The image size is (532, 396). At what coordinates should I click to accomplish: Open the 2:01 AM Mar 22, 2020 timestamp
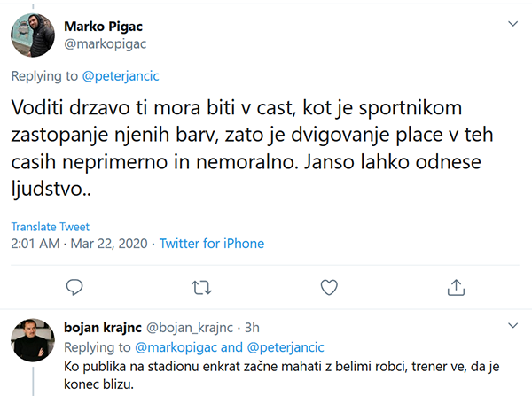click(80, 243)
